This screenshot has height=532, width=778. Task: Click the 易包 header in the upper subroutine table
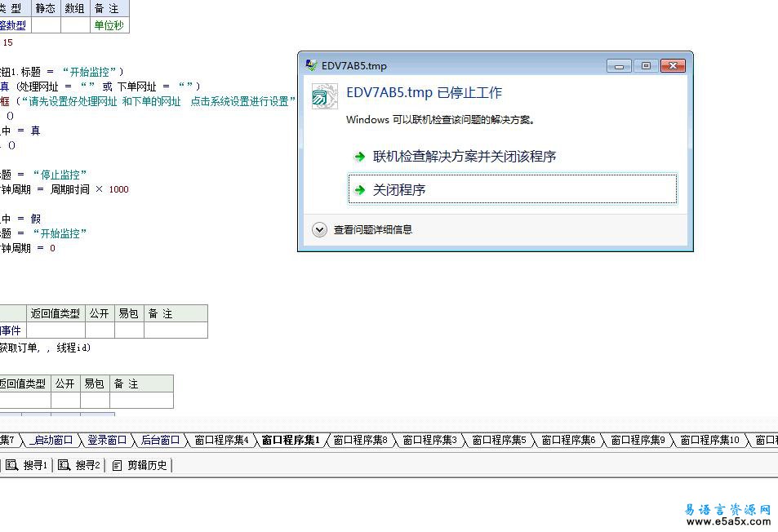pyautogui.click(x=129, y=314)
